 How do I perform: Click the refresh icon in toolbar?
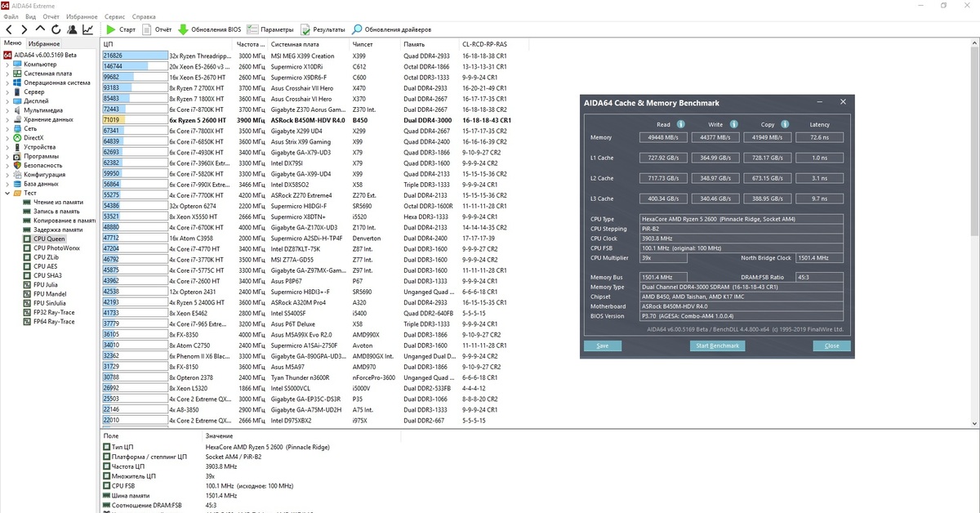click(x=56, y=29)
